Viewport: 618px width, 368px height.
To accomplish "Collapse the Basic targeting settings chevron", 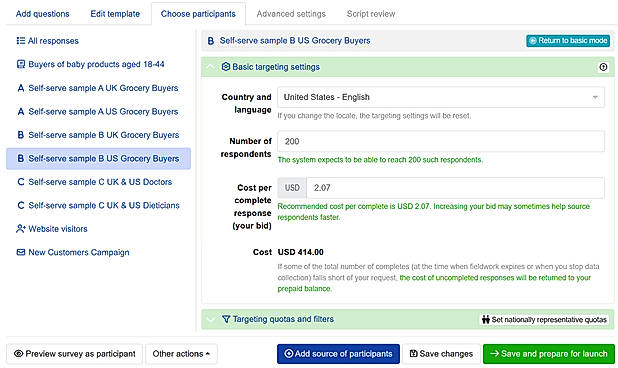I will pos(210,67).
